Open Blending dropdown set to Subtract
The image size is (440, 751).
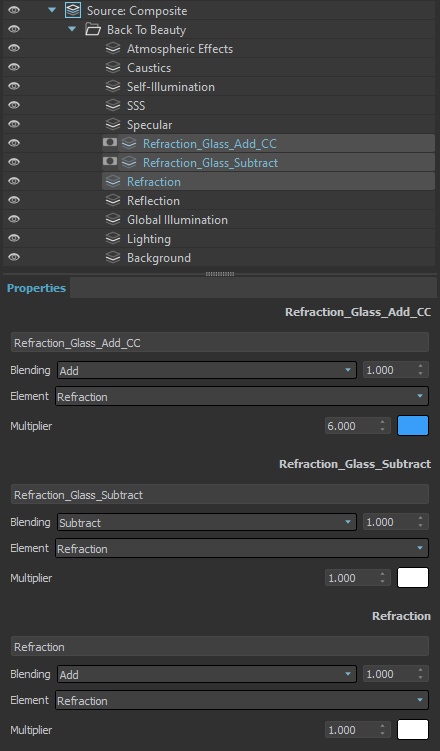pyautogui.click(x=206, y=522)
